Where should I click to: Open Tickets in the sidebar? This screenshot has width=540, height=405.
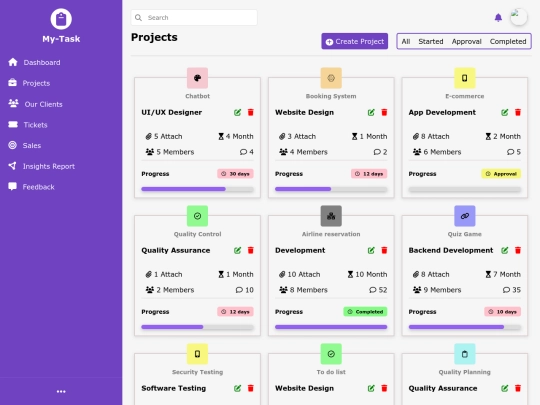click(x=28, y=125)
